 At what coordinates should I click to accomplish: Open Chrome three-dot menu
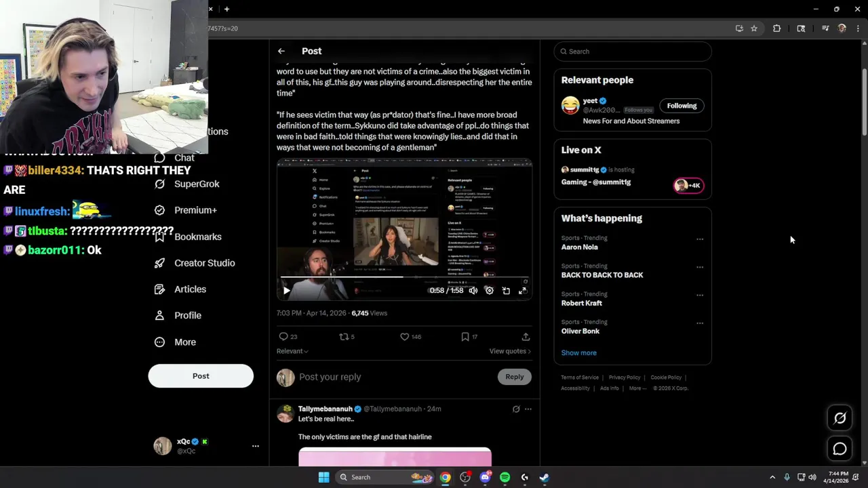point(859,28)
